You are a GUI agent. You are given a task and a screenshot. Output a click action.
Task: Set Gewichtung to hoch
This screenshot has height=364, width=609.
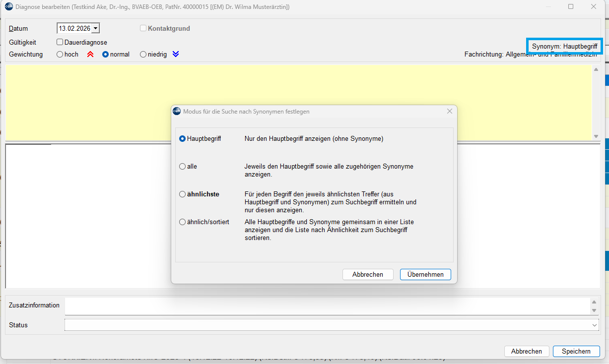click(x=60, y=55)
